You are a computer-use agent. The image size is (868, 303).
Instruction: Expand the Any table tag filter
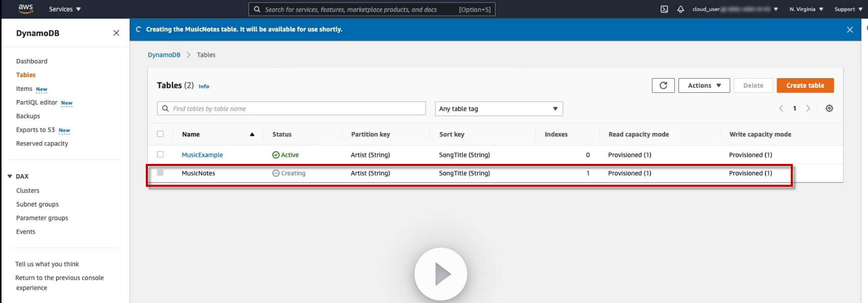click(x=499, y=109)
